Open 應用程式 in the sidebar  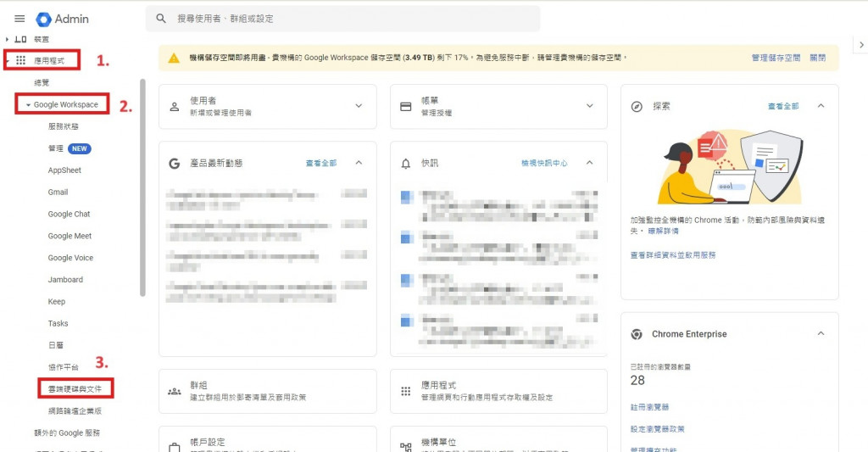coord(48,60)
